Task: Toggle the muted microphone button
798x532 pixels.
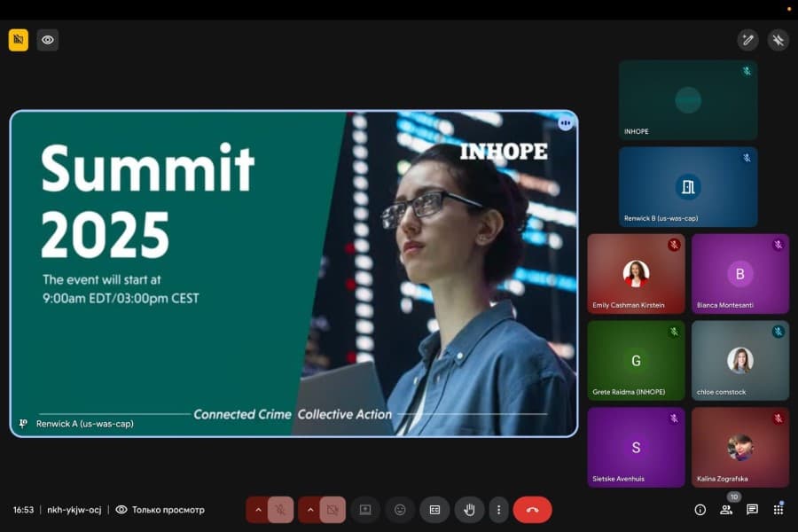Action: [x=280, y=510]
